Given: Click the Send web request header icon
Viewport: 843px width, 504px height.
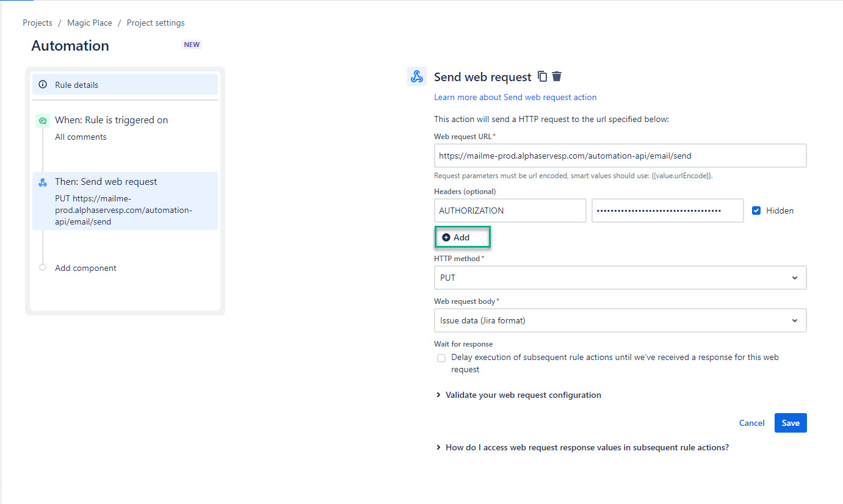Looking at the screenshot, I should coord(417,77).
